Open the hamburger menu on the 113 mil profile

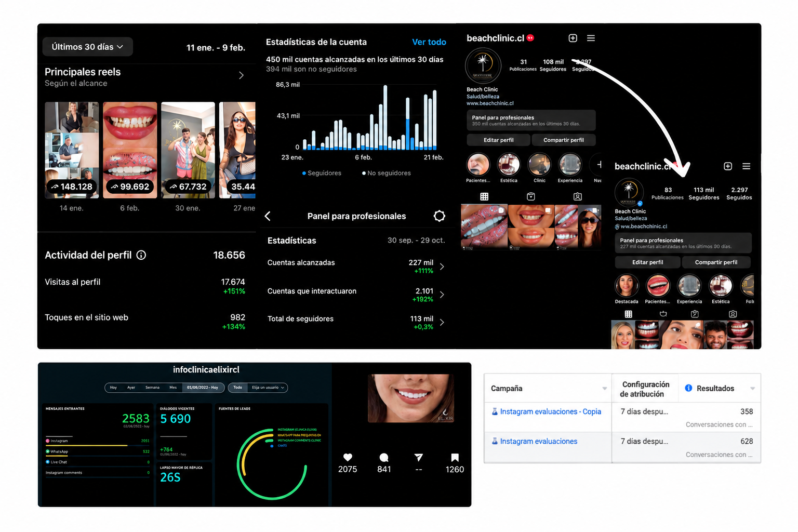click(x=746, y=166)
